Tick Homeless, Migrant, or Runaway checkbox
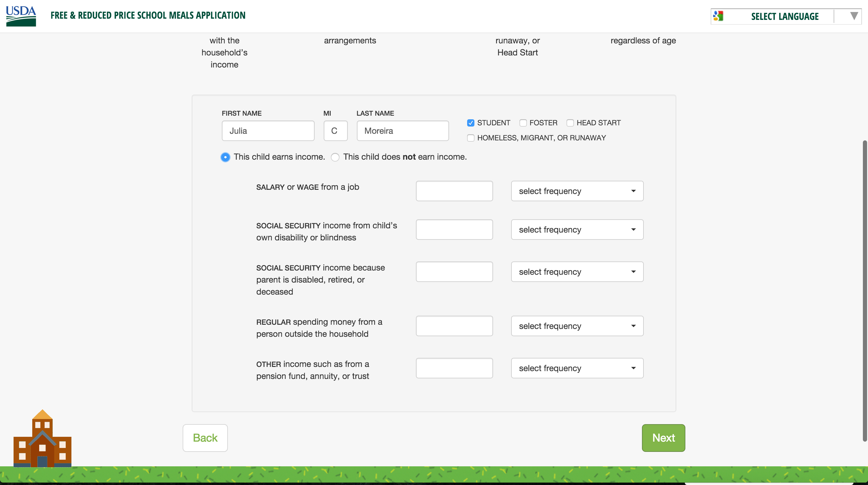The width and height of the screenshot is (868, 485). coord(470,138)
